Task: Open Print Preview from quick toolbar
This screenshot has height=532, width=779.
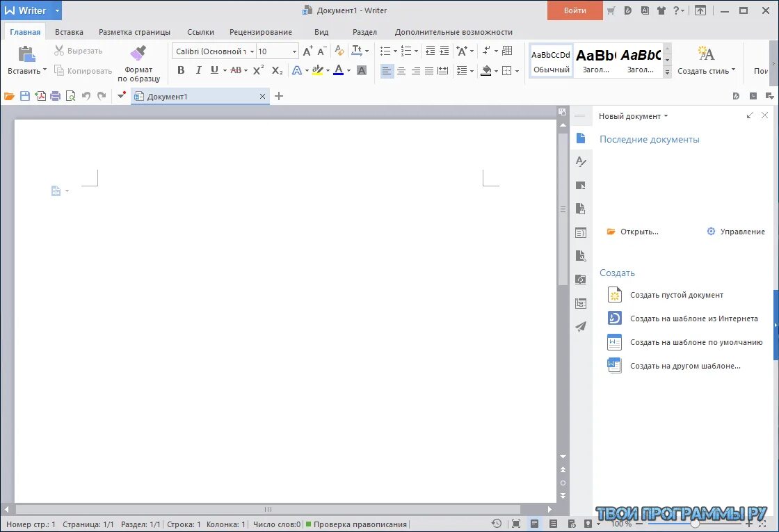Action: (70, 97)
